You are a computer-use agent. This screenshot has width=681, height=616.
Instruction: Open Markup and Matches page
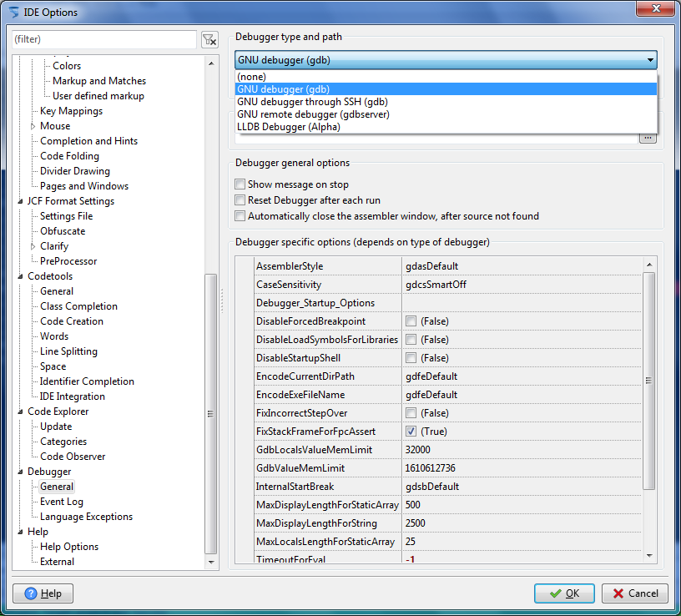click(x=99, y=81)
